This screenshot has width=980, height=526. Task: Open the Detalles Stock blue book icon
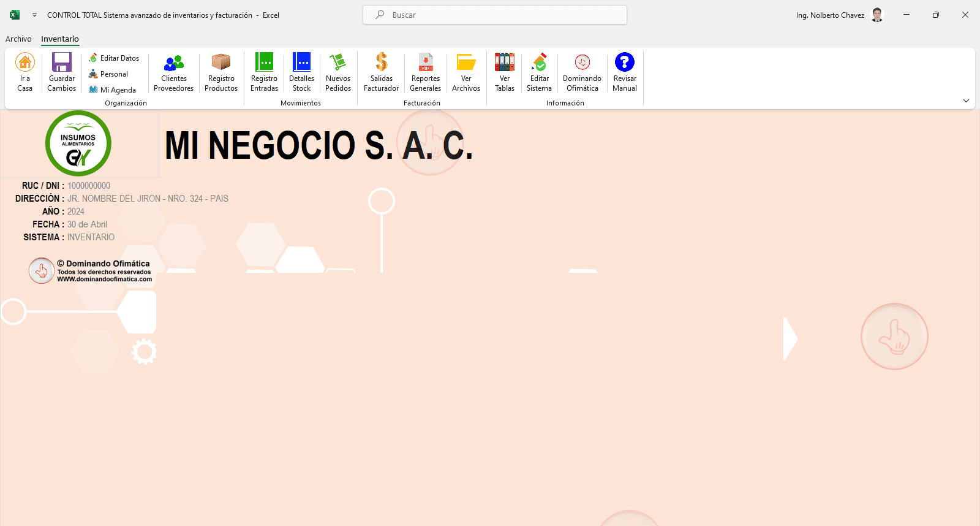(x=301, y=63)
